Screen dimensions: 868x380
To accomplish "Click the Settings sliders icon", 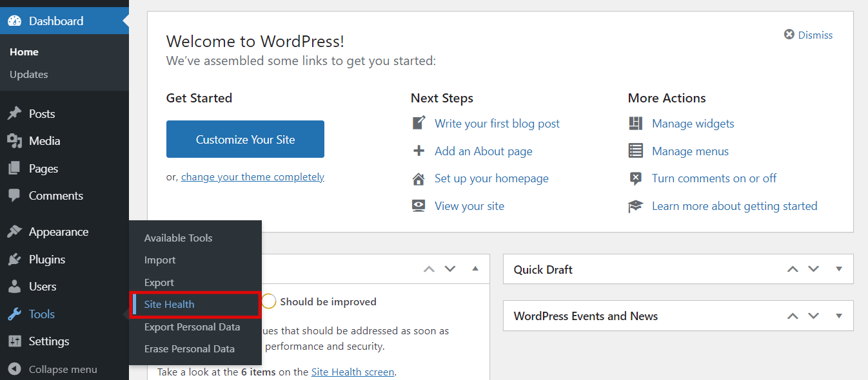I will pyautogui.click(x=14, y=341).
